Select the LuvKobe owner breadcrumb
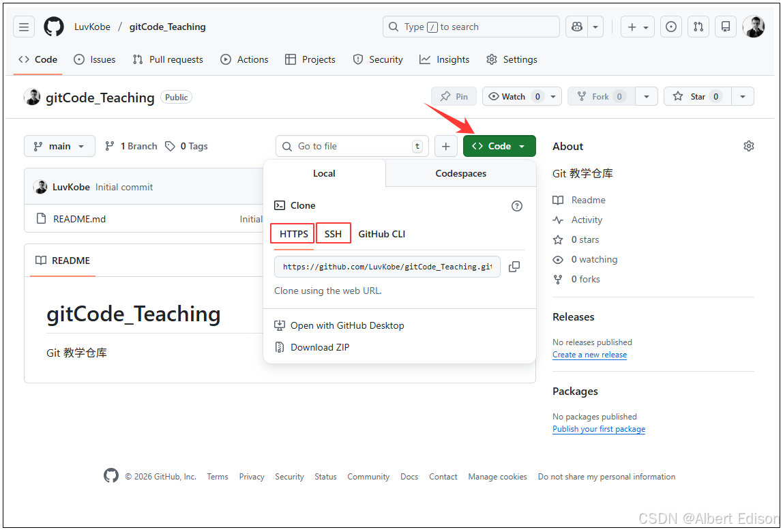 (x=92, y=27)
